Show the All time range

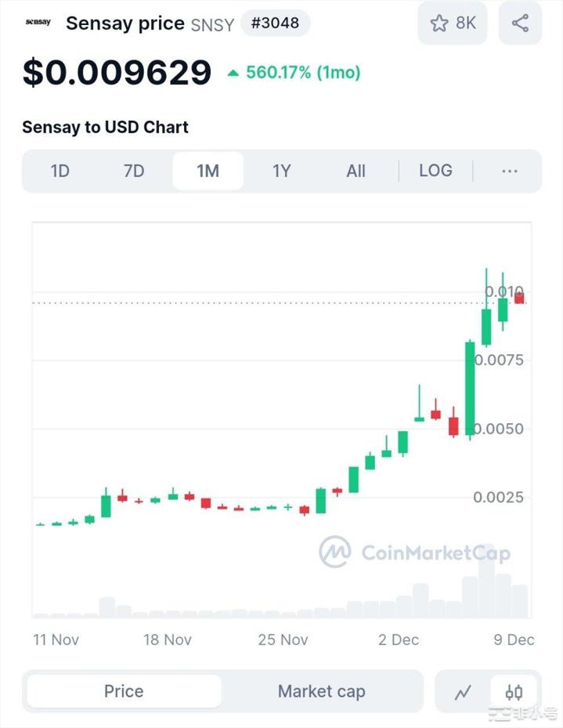[x=355, y=171]
